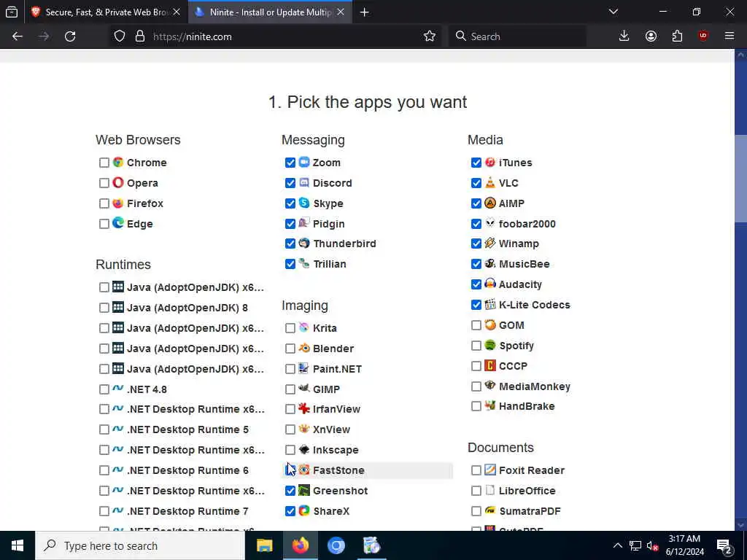
Task: Click the Firefox Search box
Action: pos(517,36)
